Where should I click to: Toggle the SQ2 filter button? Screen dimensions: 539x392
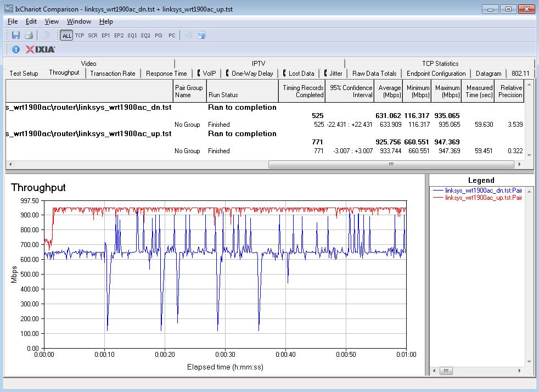(x=145, y=36)
